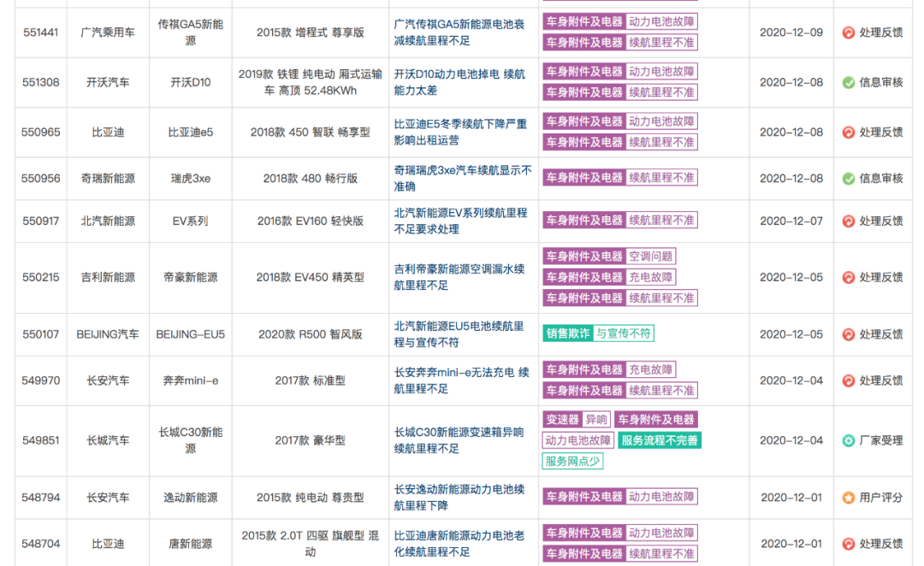Open complaint 比亚迪E5冬季续航下降严重影响出租运营

click(x=461, y=132)
